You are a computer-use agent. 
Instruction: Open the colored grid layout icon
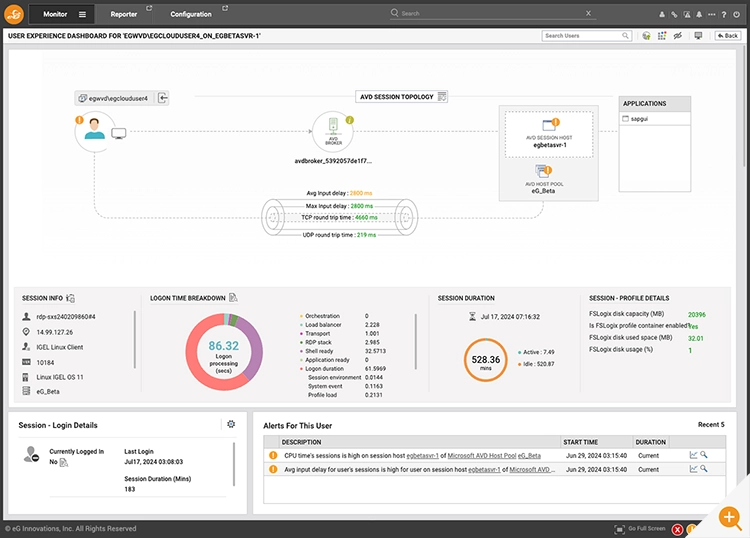pos(662,36)
